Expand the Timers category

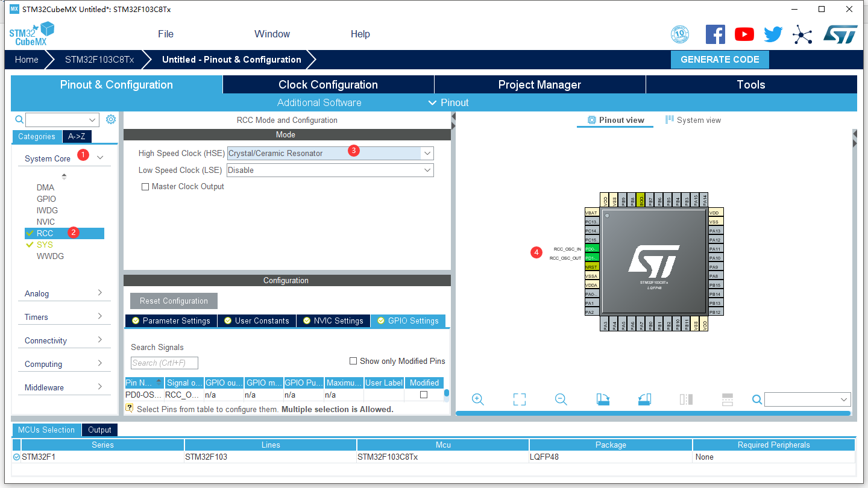[100, 316]
